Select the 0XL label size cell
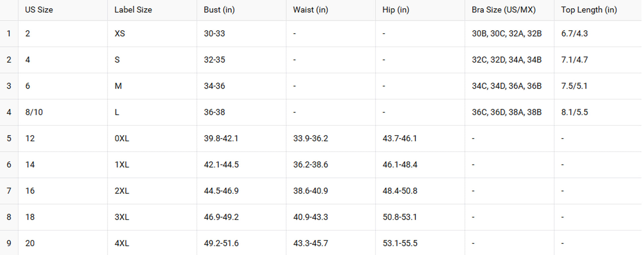Screen dimensions: 644x255 coord(122,138)
